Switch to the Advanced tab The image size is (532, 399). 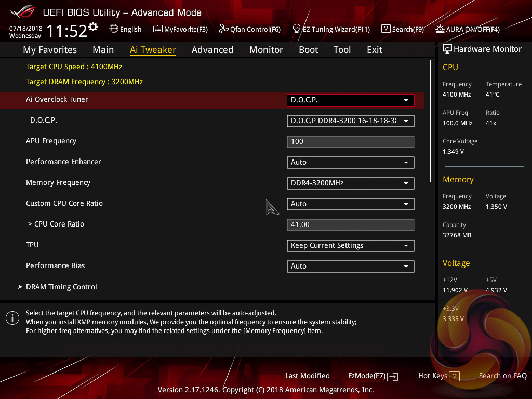point(212,50)
